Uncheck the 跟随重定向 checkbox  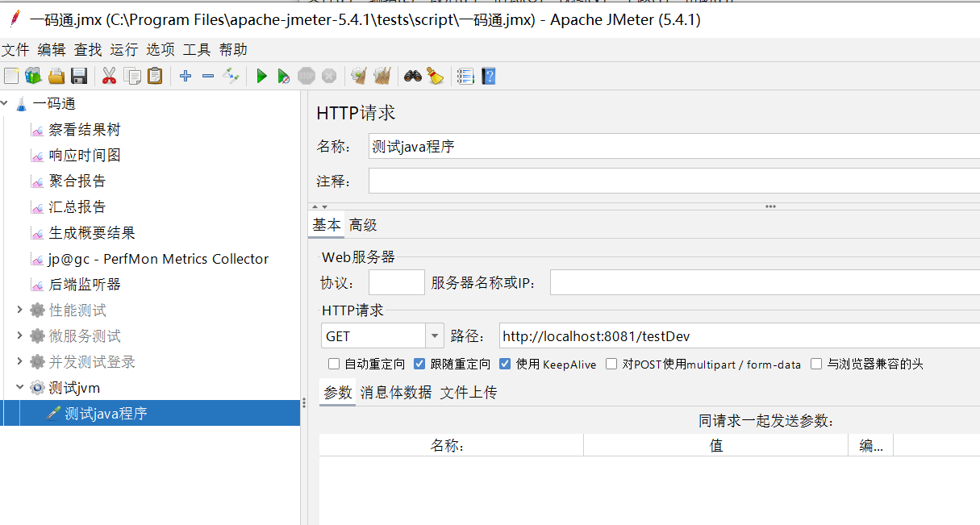tap(419, 365)
